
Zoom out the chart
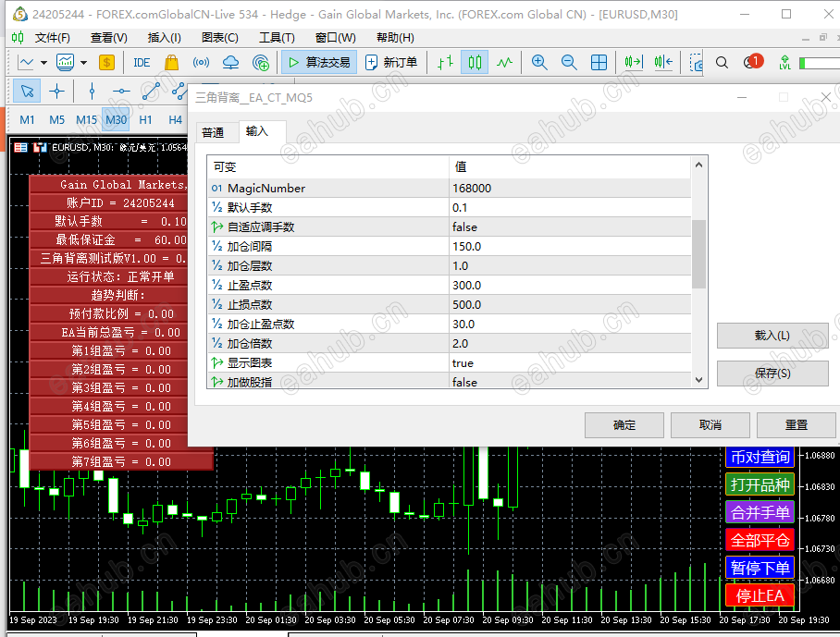pos(569,63)
